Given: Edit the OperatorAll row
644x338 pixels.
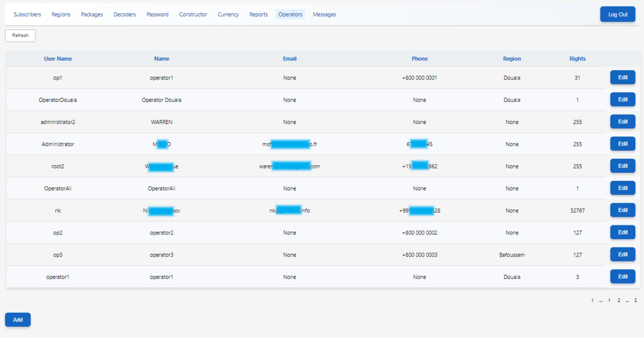Looking at the screenshot, I should point(623,188).
